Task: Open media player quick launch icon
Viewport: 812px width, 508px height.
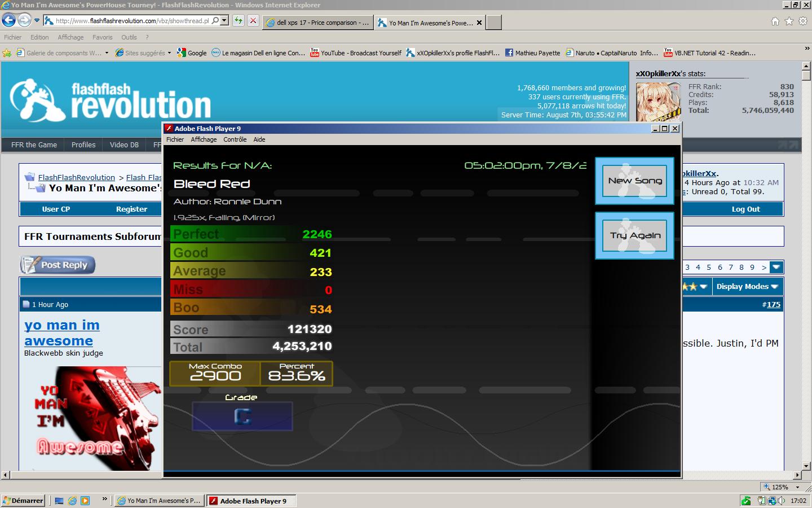Action: click(x=85, y=501)
